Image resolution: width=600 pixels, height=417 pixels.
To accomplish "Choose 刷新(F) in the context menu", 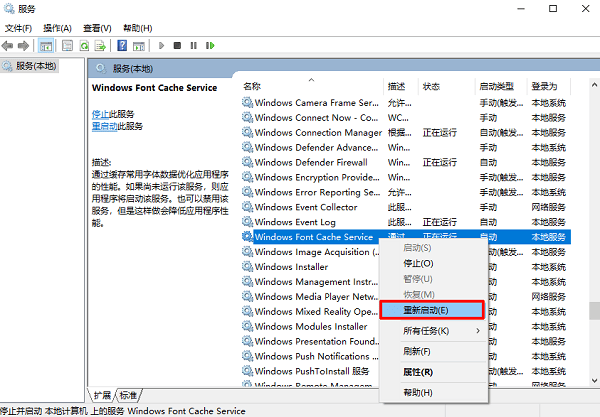I will (x=434, y=351).
